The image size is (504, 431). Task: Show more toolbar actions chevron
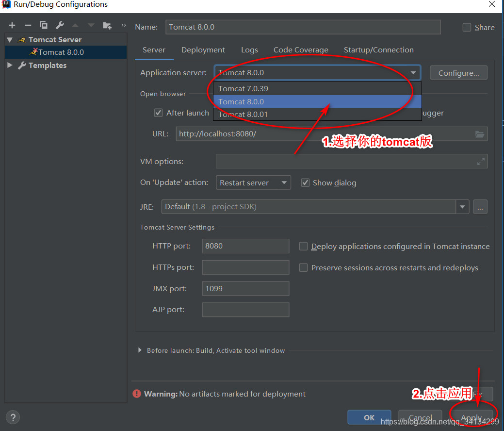pyautogui.click(x=123, y=25)
